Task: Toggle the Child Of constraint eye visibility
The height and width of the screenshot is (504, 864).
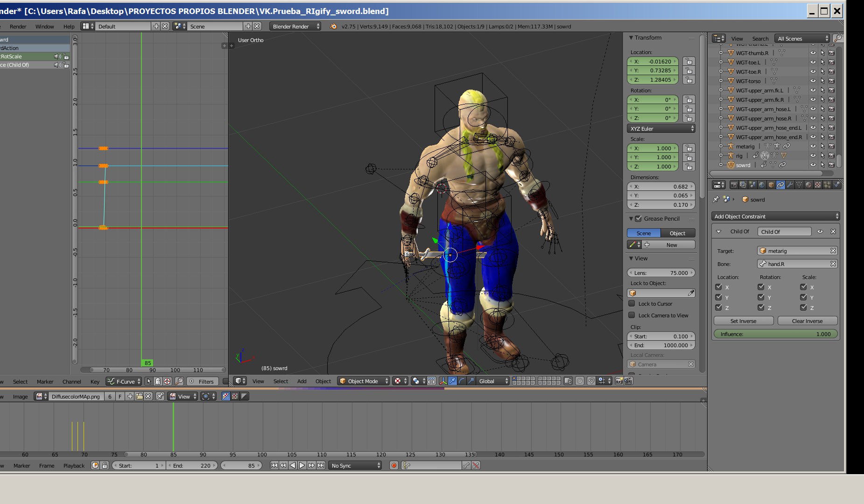Action: (820, 232)
